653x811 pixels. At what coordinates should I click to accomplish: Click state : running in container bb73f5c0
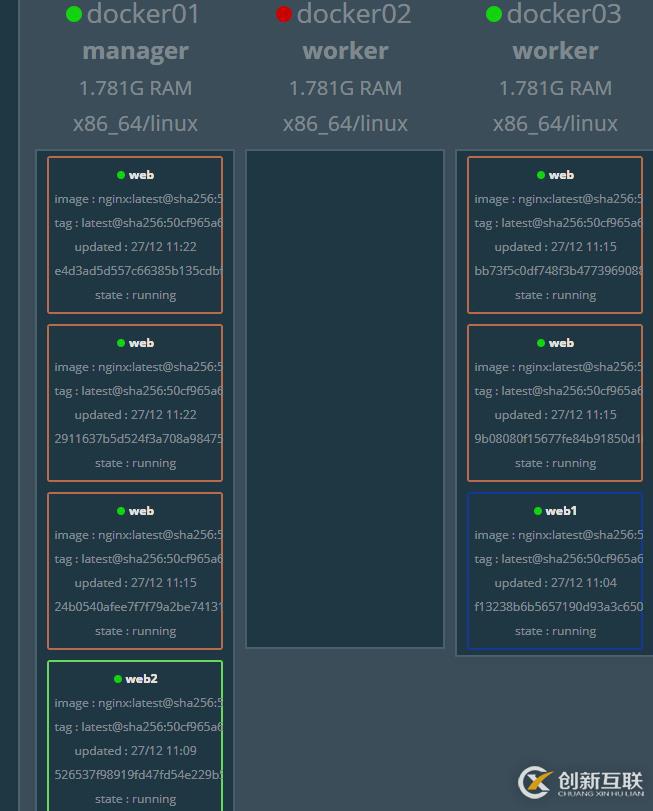[555, 295]
